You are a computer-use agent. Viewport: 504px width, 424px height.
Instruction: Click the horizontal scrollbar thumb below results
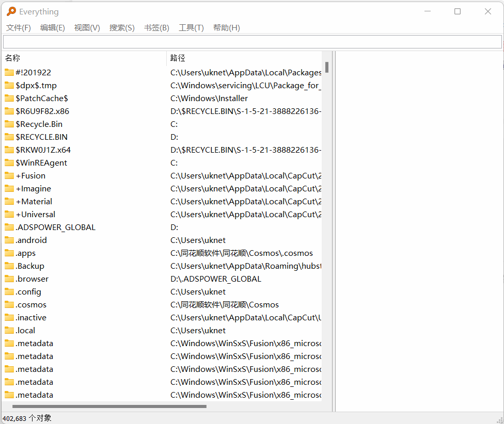pyautogui.click(x=109, y=406)
